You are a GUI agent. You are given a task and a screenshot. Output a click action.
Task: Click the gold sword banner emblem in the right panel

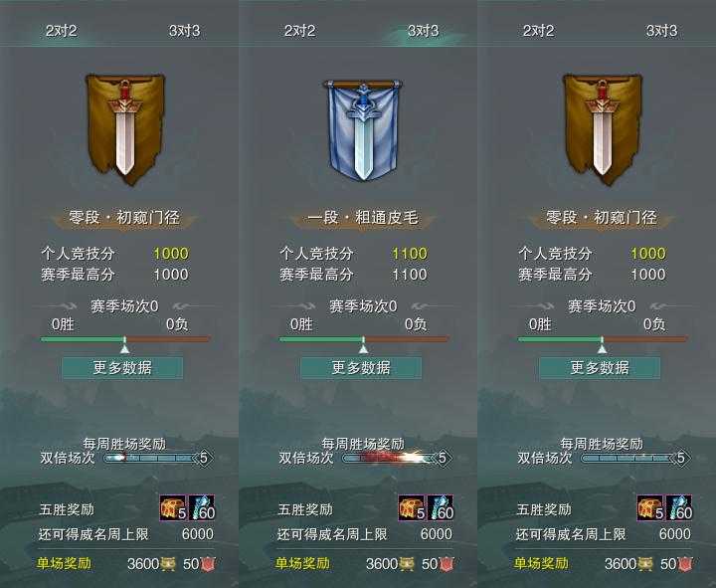[603, 129]
